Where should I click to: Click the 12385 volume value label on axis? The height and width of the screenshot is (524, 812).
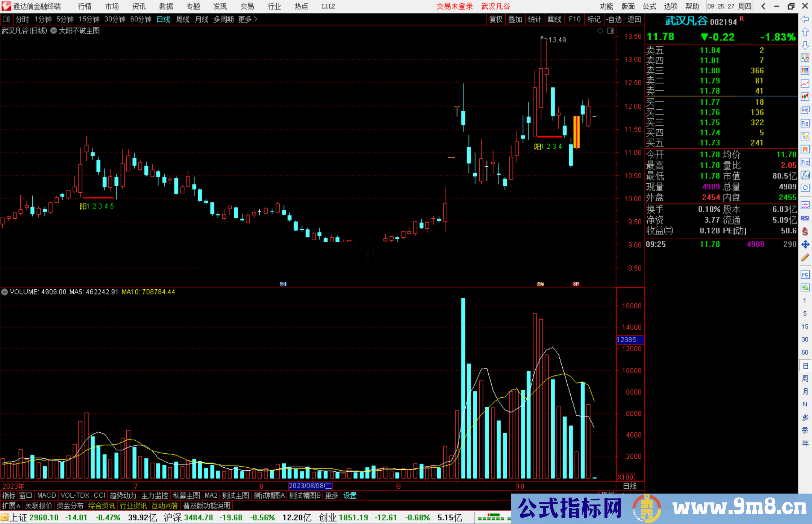pyautogui.click(x=630, y=340)
